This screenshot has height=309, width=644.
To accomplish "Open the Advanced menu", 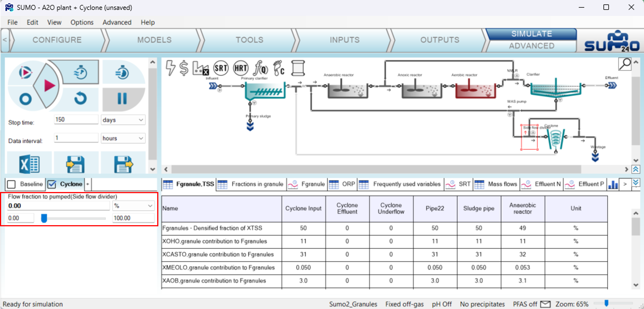I will click(117, 22).
